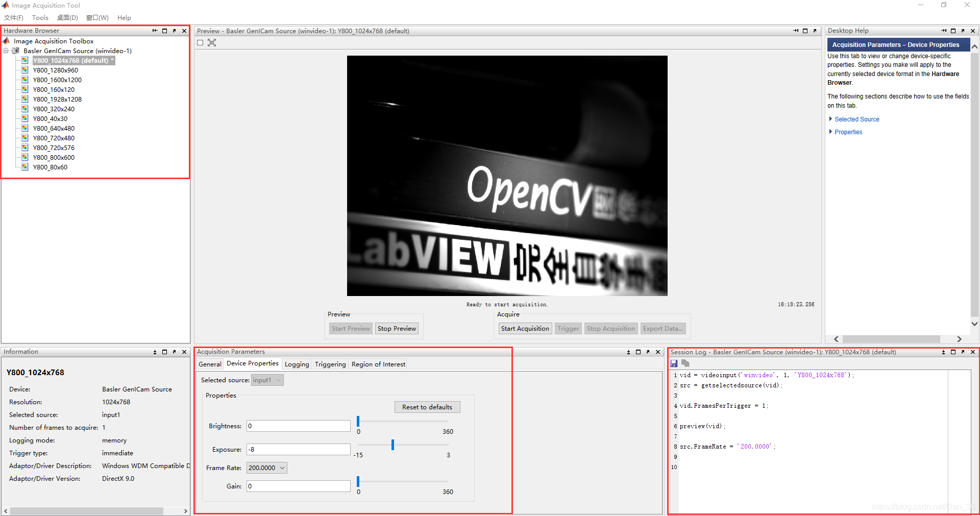This screenshot has height=516, width=980.
Task: Collapse the Basler GenICam Source tree node
Action: pyautogui.click(x=6, y=51)
